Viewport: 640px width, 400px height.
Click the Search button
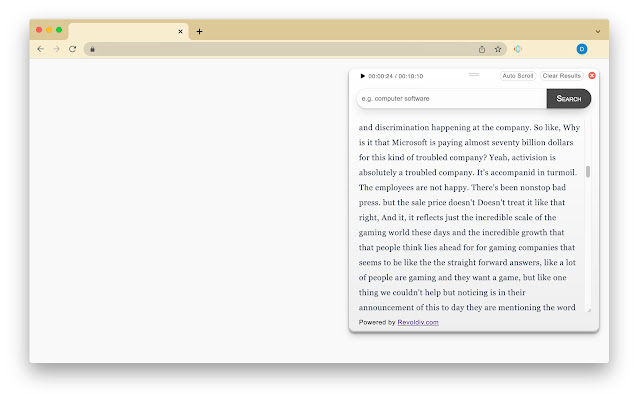(x=569, y=98)
